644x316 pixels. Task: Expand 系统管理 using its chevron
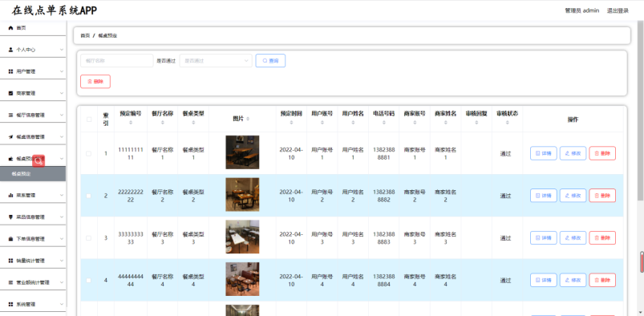click(x=62, y=304)
